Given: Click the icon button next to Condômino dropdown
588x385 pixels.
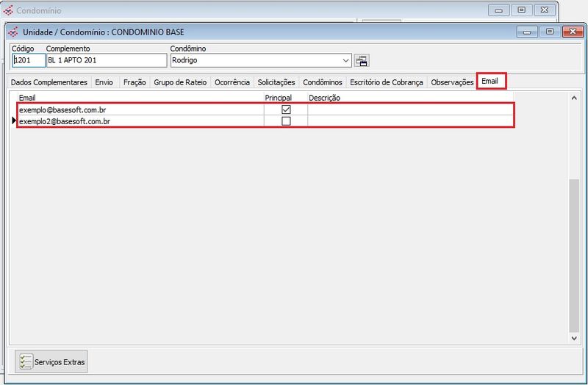Looking at the screenshot, I should click(x=362, y=60).
